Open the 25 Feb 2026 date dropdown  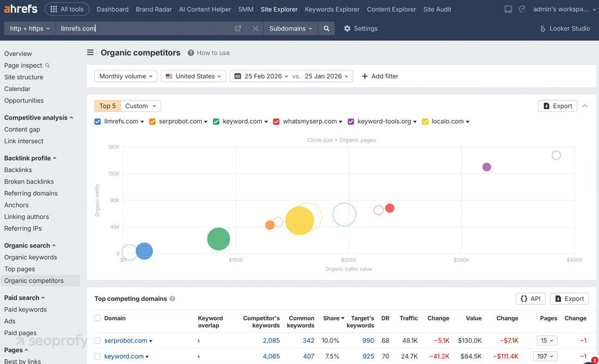[x=266, y=76]
